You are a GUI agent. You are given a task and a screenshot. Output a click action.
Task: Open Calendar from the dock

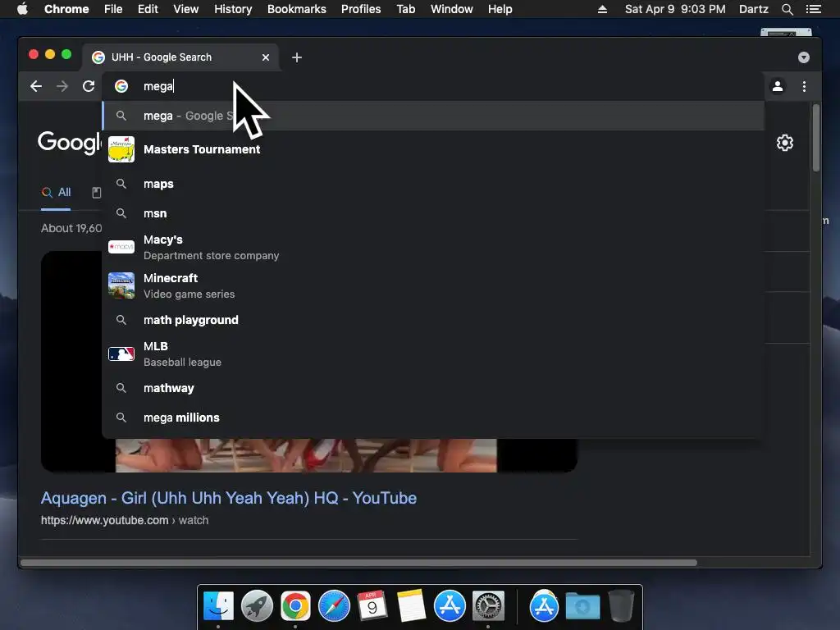click(x=372, y=606)
